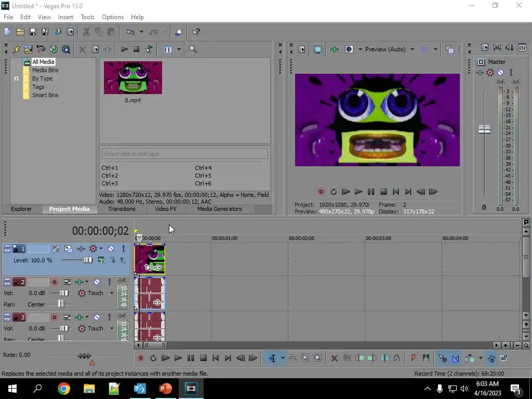
Task: Switch to the Explorer tab
Action: coord(21,209)
